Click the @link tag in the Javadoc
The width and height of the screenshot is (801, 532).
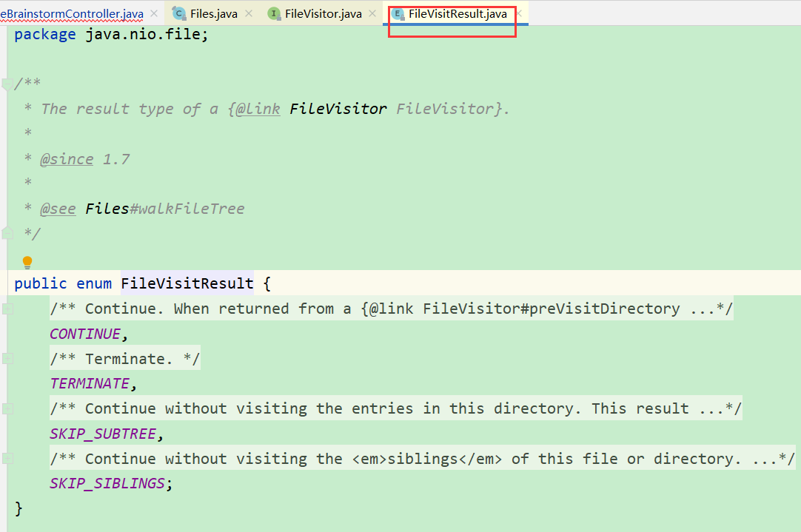pyautogui.click(x=258, y=109)
